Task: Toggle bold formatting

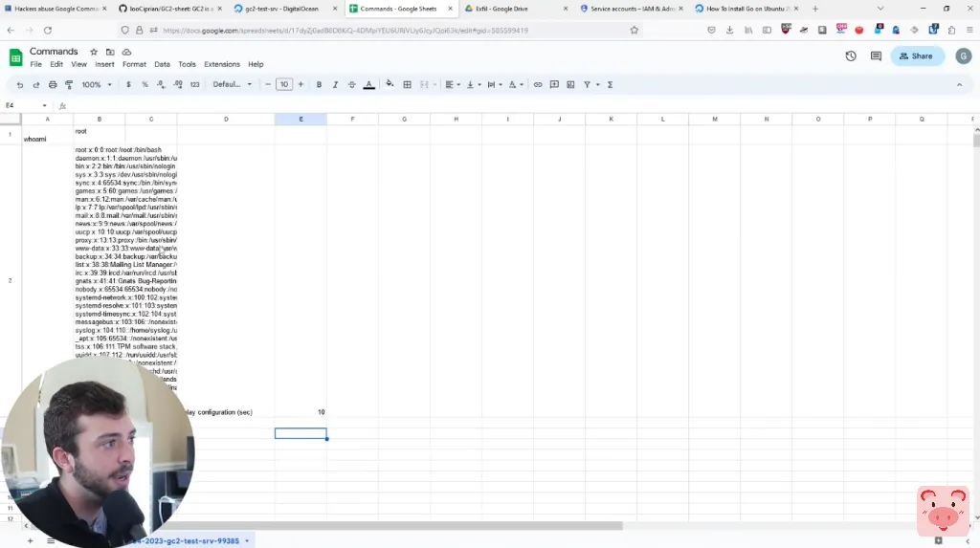Action: (x=319, y=85)
